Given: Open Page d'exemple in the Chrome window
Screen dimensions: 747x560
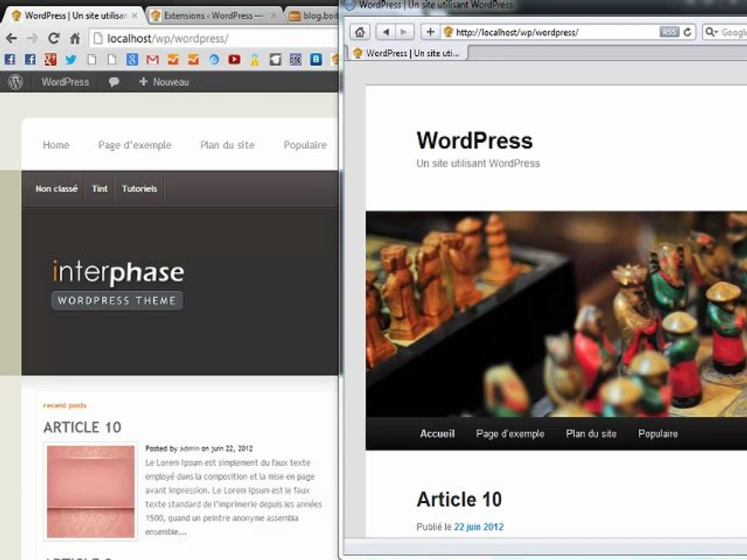Looking at the screenshot, I should [135, 145].
